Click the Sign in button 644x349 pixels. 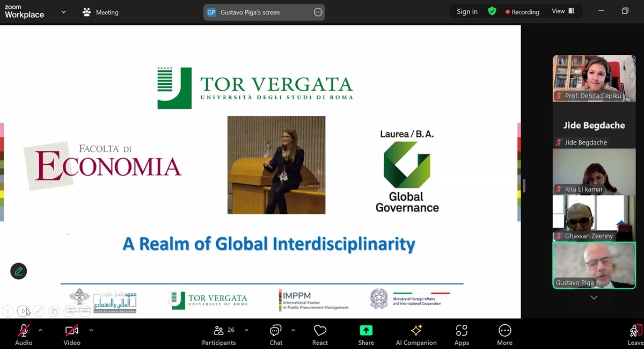point(467,11)
